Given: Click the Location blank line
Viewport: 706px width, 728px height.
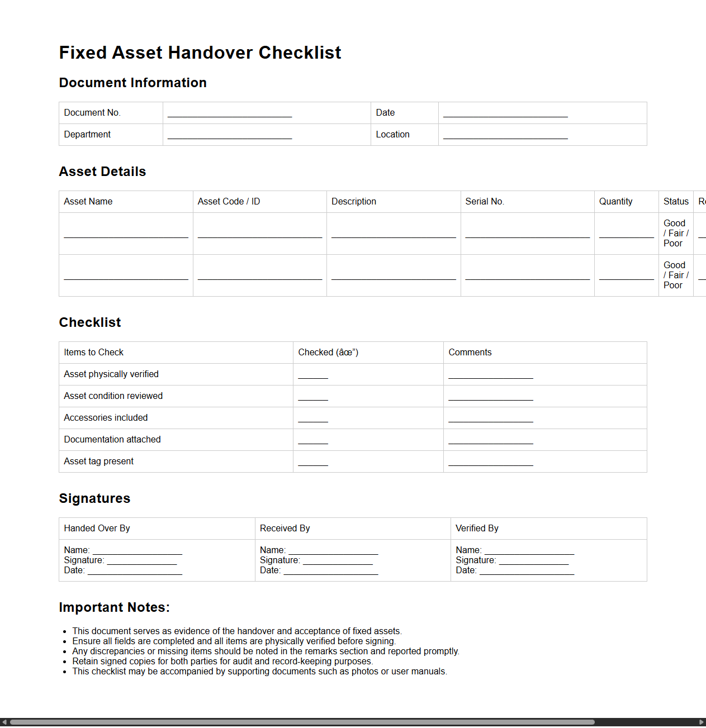Looking at the screenshot, I should 505,135.
